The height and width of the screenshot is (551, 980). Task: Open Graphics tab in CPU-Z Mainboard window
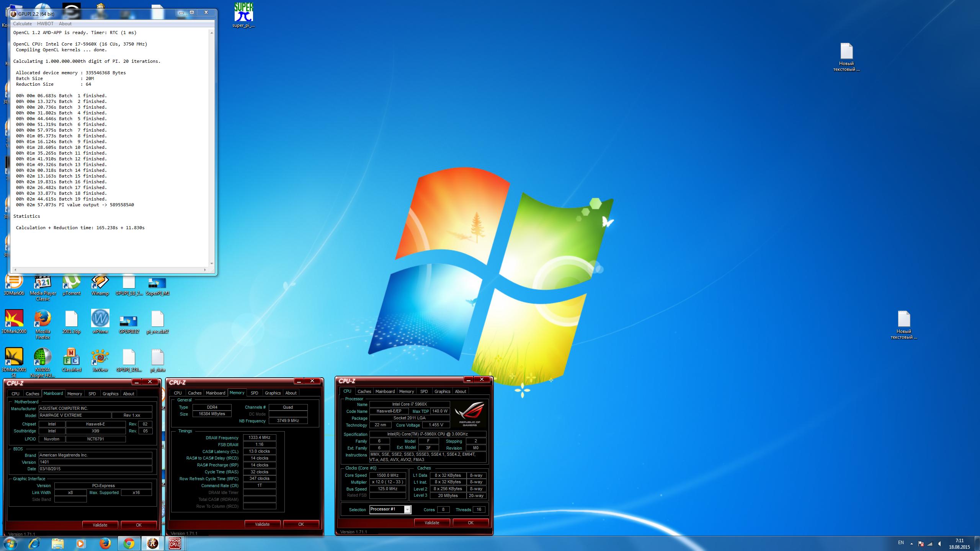tap(111, 394)
